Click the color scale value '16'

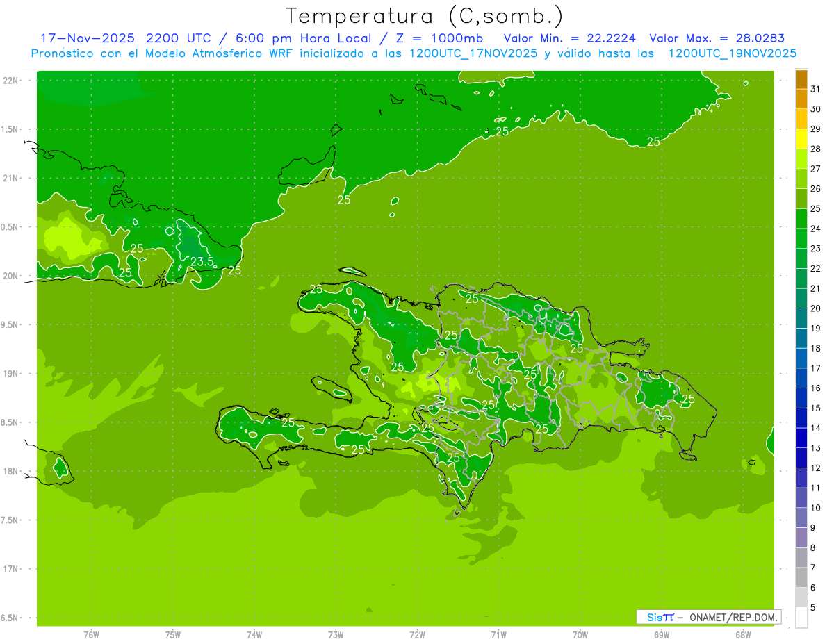(x=815, y=388)
